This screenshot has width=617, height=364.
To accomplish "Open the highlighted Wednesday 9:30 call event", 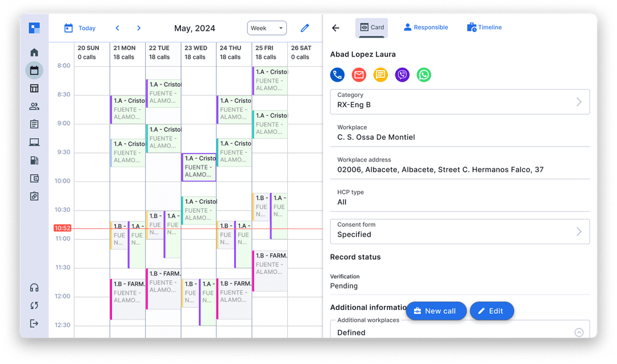I will (x=199, y=167).
